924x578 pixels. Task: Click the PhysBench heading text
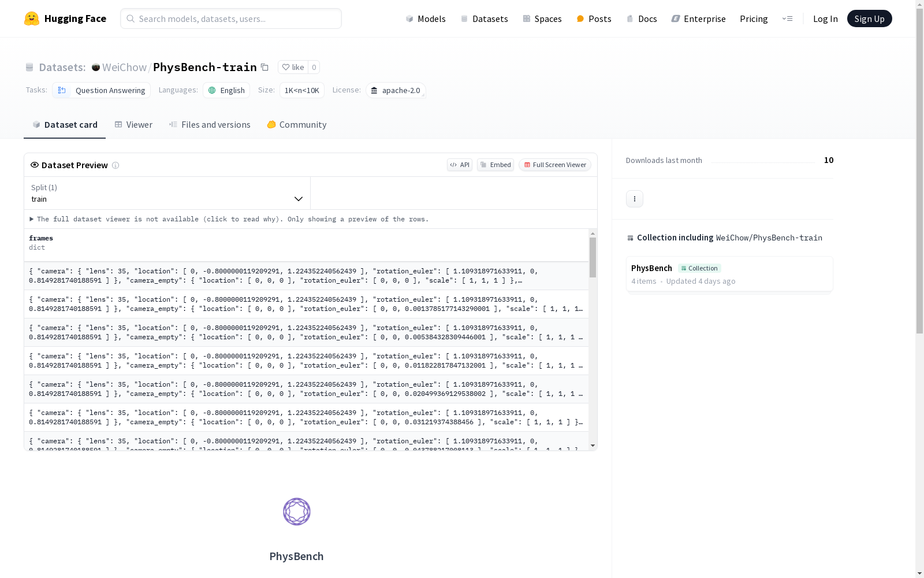[x=296, y=556]
